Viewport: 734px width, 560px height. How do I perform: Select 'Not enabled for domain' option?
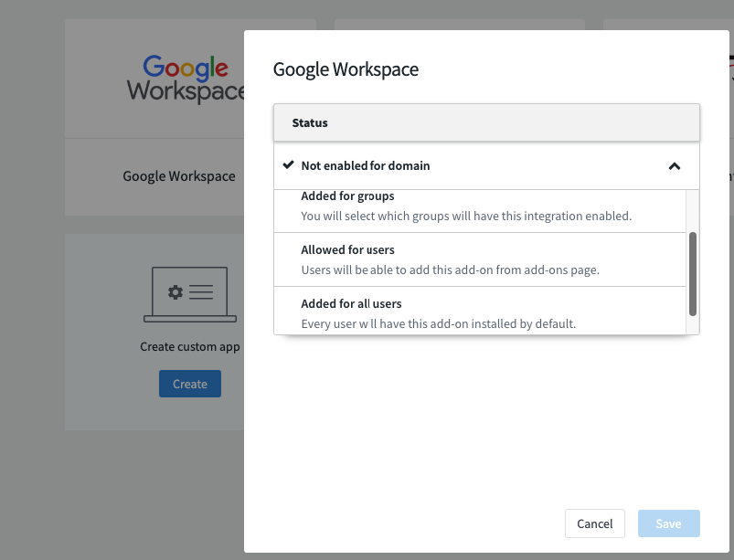[x=486, y=165]
